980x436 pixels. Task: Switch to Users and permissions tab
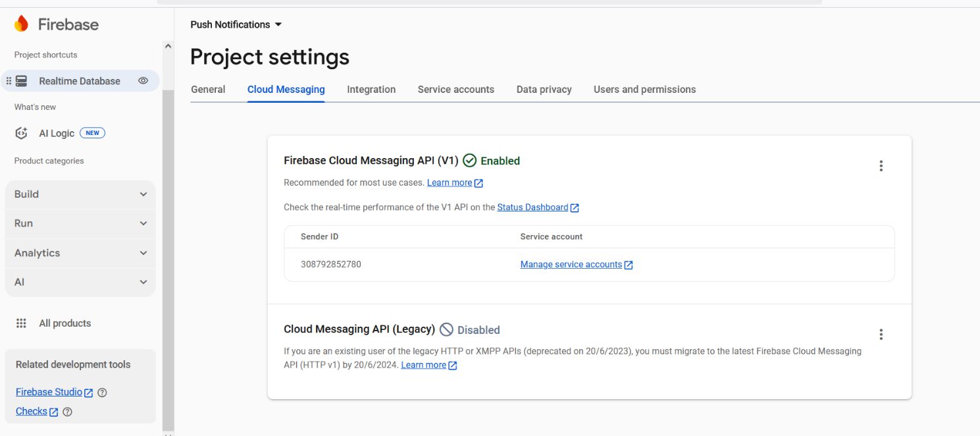coord(644,90)
